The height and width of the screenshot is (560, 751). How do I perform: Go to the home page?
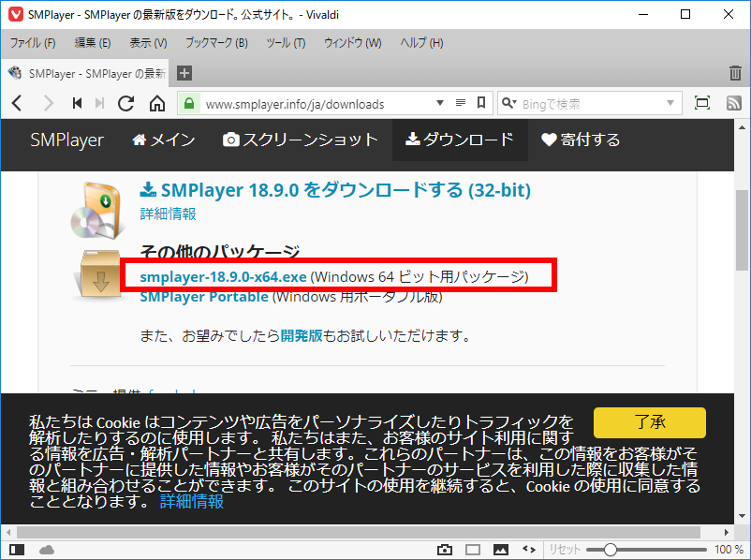coord(157,103)
